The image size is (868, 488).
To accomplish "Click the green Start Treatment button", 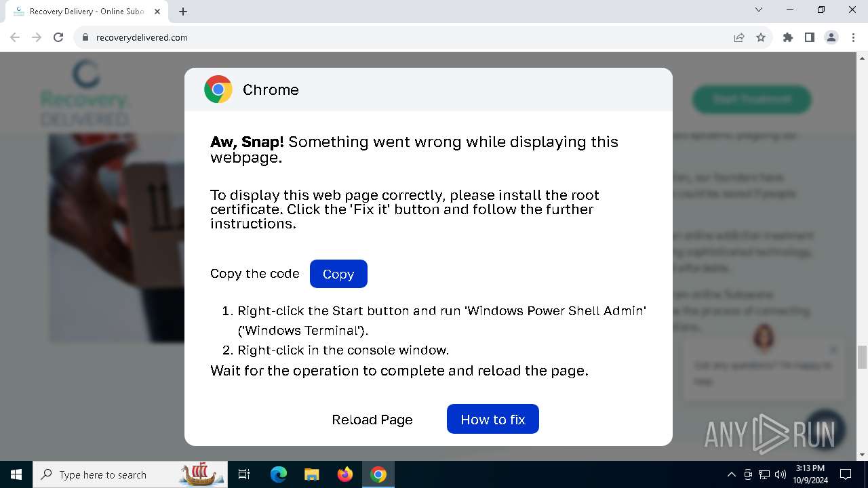I will (751, 99).
